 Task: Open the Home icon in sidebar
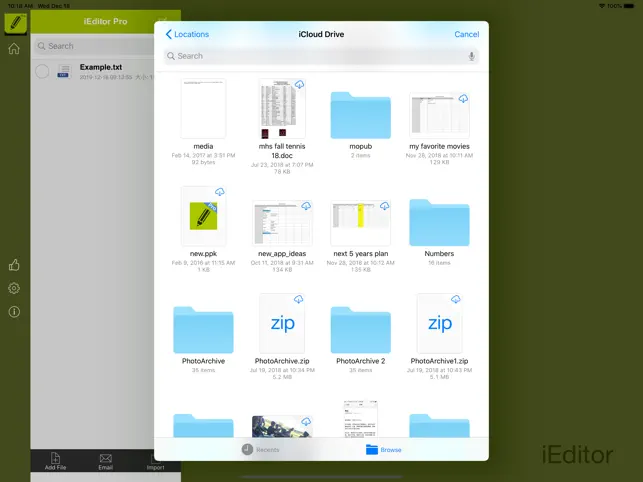[14, 49]
